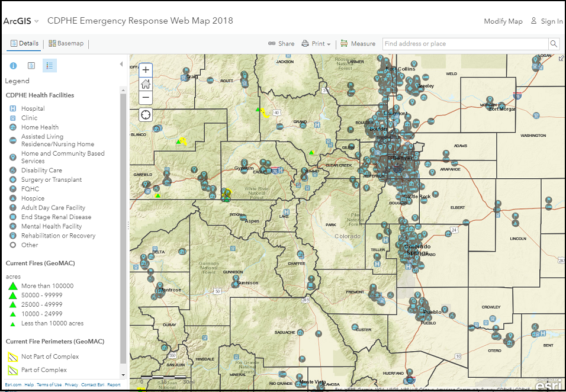The height and width of the screenshot is (392, 566).
Task: Click the Modify Map button
Action: [503, 21]
